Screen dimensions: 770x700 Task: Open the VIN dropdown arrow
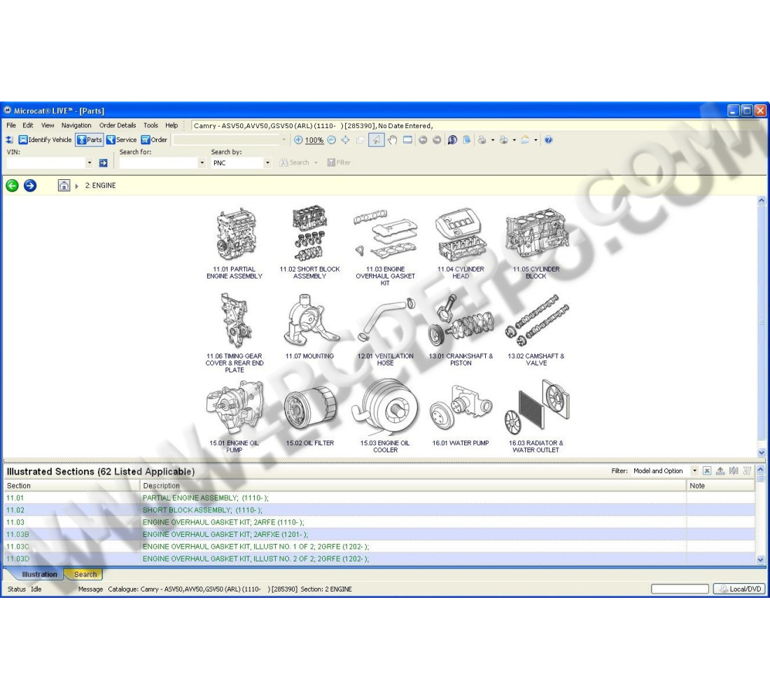(x=90, y=162)
